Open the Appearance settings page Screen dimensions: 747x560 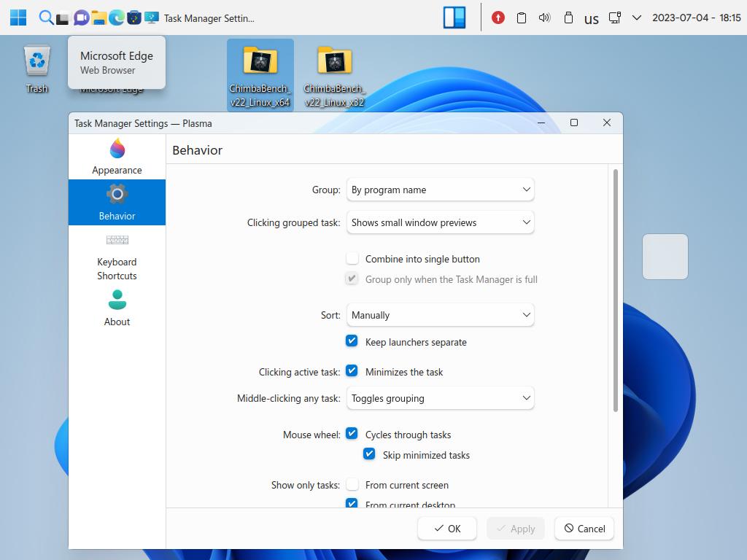pos(117,157)
